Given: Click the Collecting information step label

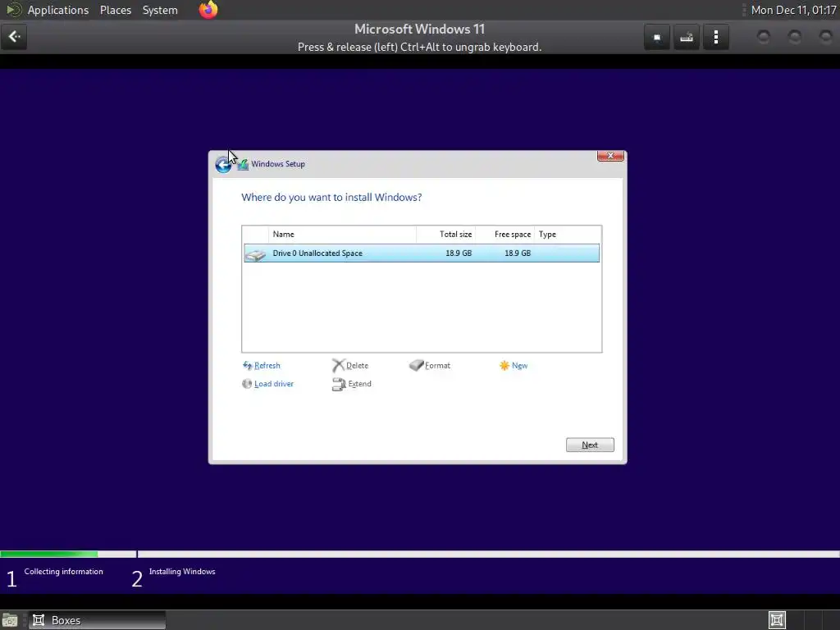Looking at the screenshot, I should pyautogui.click(x=63, y=572).
